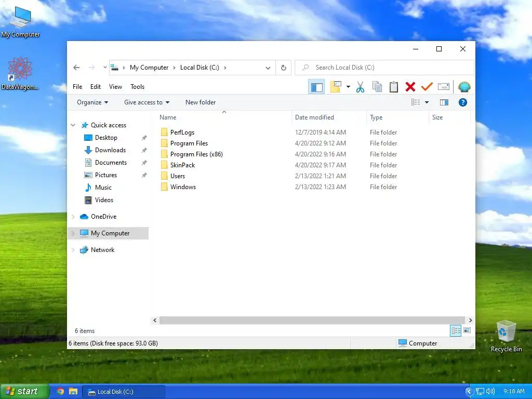
Task: Select the Users folder
Action: (x=178, y=176)
